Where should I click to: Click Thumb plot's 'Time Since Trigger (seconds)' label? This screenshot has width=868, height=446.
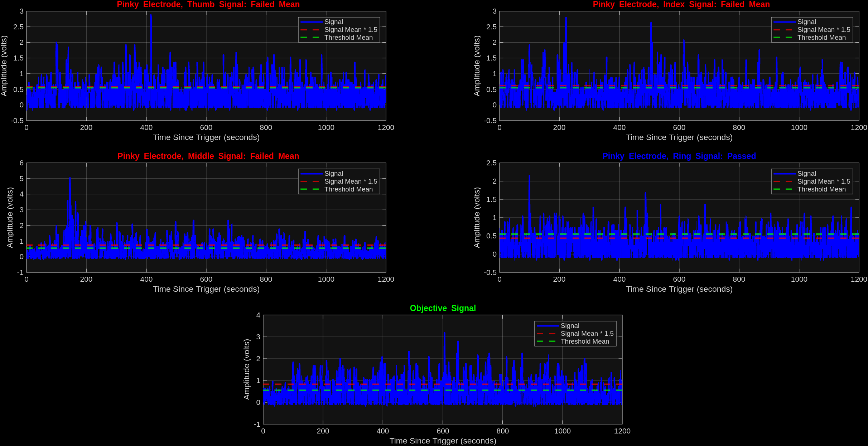206,138
